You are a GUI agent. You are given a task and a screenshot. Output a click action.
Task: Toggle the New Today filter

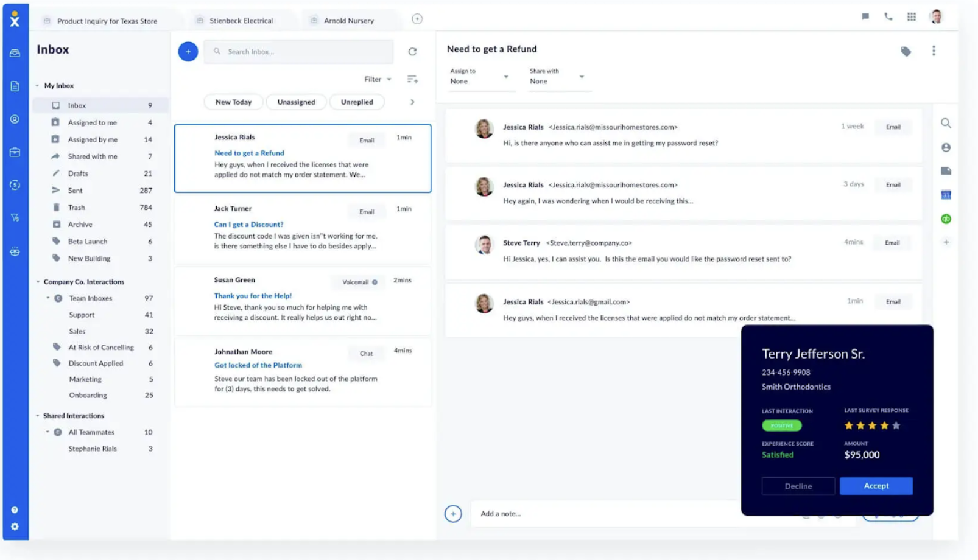coord(233,102)
